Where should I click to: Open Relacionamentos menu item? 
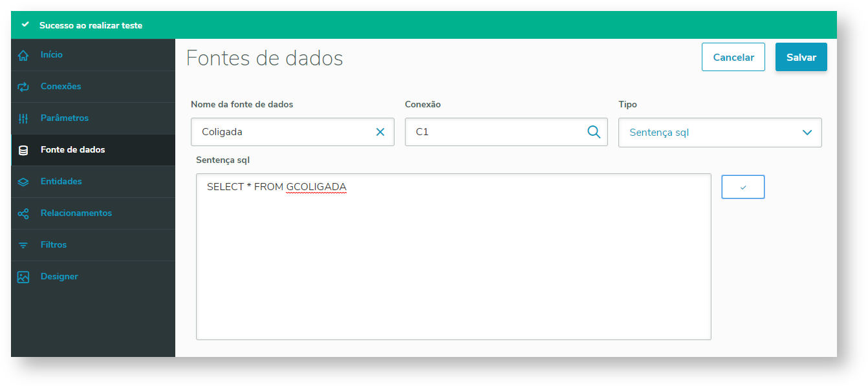point(93,213)
